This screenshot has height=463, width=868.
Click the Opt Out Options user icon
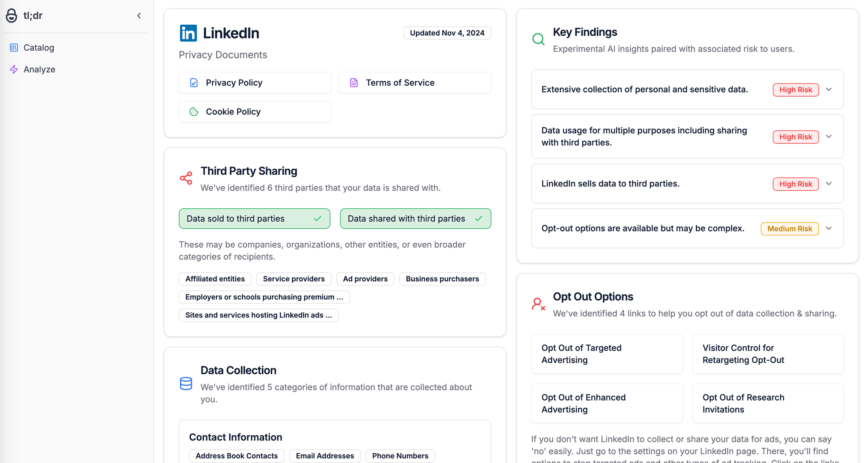[x=538, y=304]
